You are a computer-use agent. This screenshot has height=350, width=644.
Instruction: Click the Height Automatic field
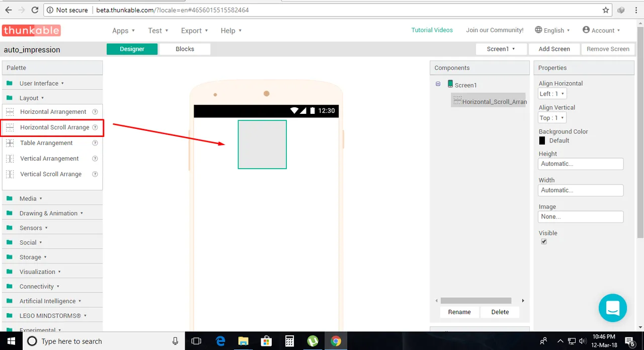581,164
